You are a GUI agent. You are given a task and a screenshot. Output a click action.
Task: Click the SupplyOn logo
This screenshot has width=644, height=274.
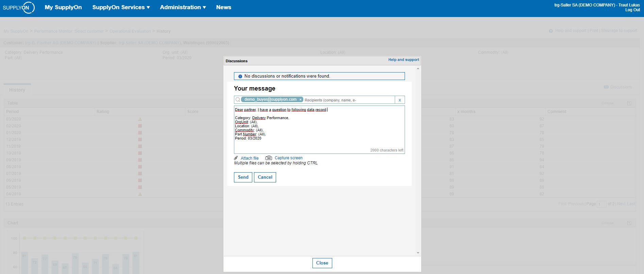tap(18, 7)
